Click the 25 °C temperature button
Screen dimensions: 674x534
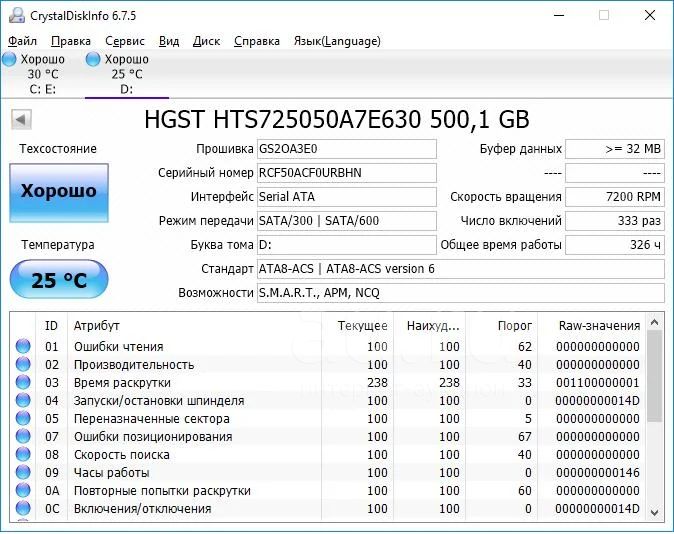tap(59, 279)
